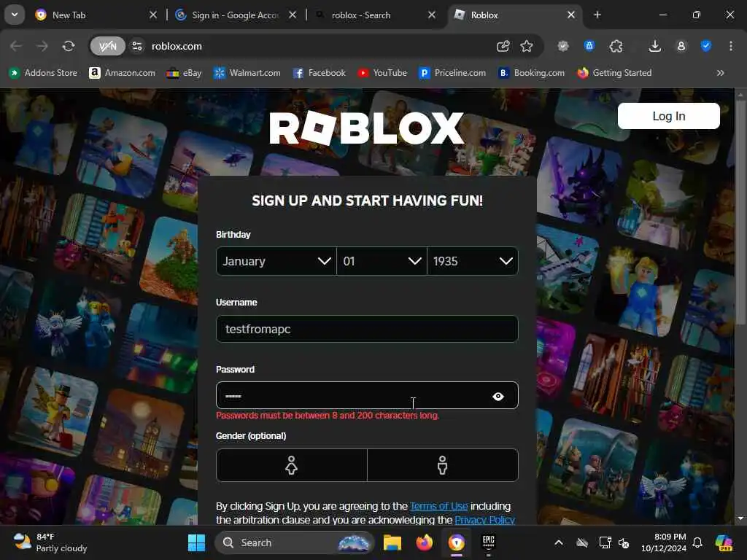Image resolution: width=747 pixels, height=560 pixels.
Task: Click the blue lock extension icon
Action: pos(589,46)
